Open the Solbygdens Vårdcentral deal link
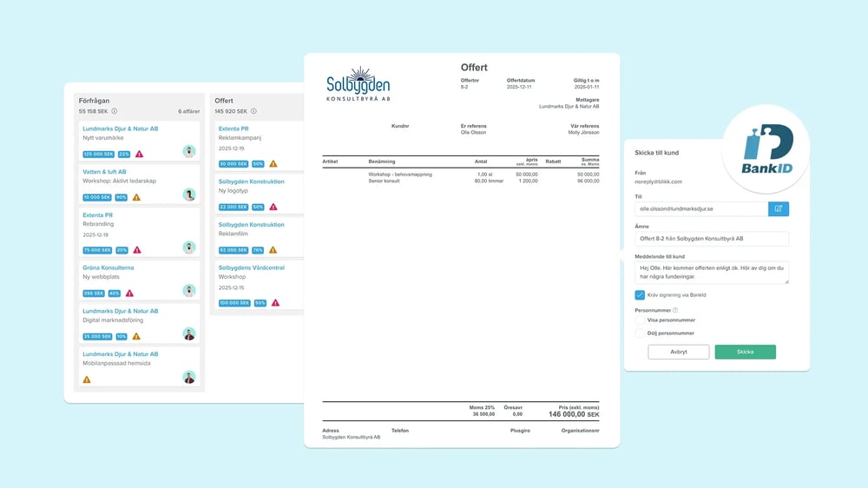Image resolution: width=868 pixels, height=488 pixels. pyautogui.click(x=251, y=267)
